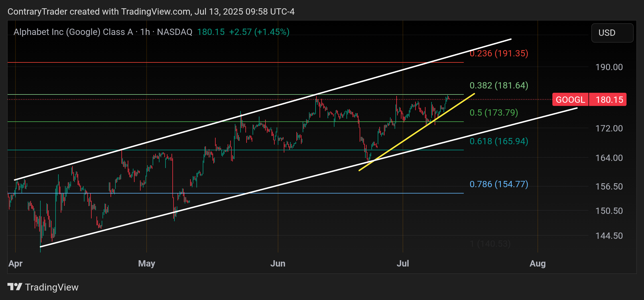This screenshot has height=300, width=644.
Task: Click the May time axis label
Action: (147, 264)
